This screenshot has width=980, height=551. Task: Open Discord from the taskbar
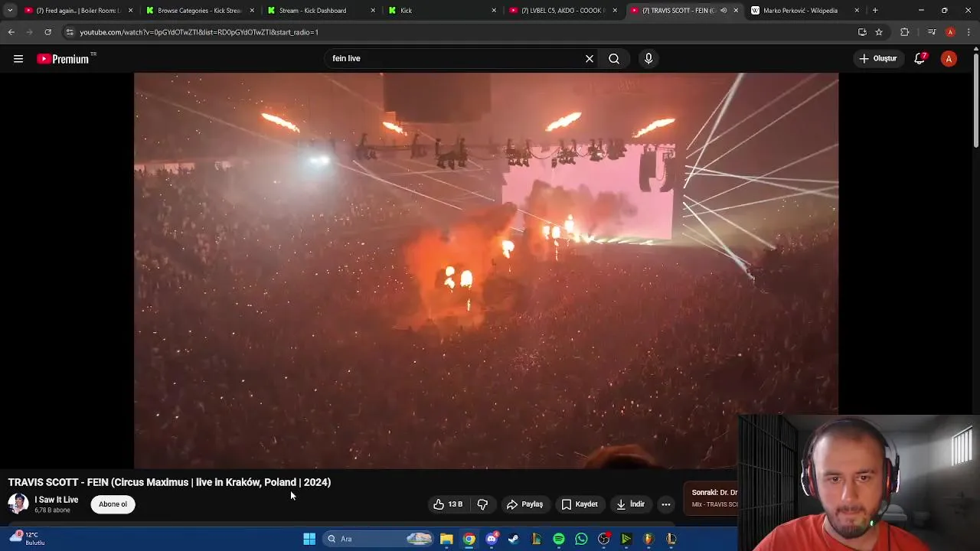[x=492, y=539]
